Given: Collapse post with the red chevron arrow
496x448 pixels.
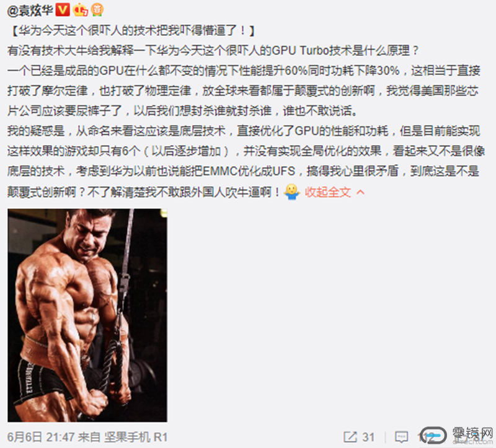Looking at the screenshot, I should tap(360, 192).
